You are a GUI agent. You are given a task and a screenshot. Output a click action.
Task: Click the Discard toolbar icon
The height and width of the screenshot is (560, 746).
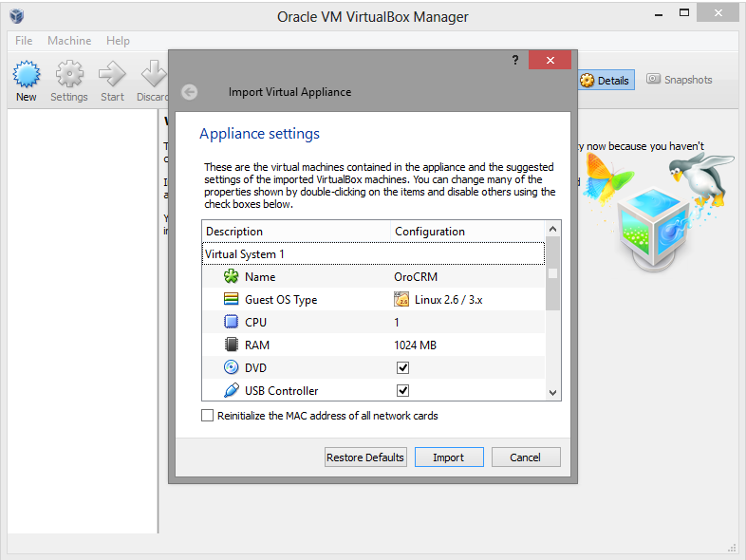coord(154,74)
